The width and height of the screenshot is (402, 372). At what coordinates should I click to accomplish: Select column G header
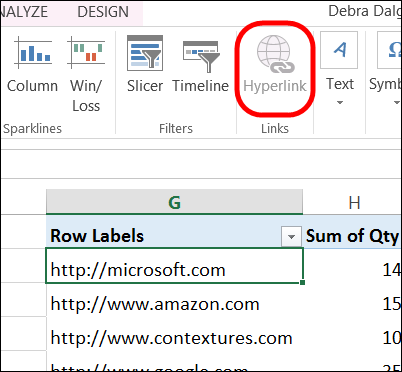pyautogui.click(x=174, y=202)
